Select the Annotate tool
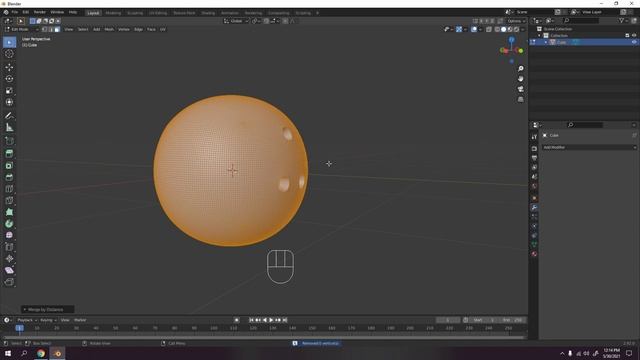 9,116
